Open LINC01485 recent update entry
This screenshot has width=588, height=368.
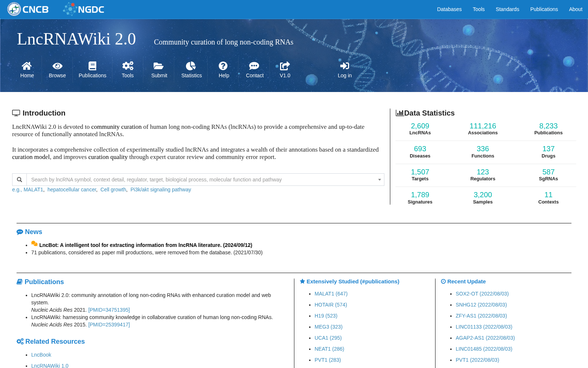click(484, 349)
